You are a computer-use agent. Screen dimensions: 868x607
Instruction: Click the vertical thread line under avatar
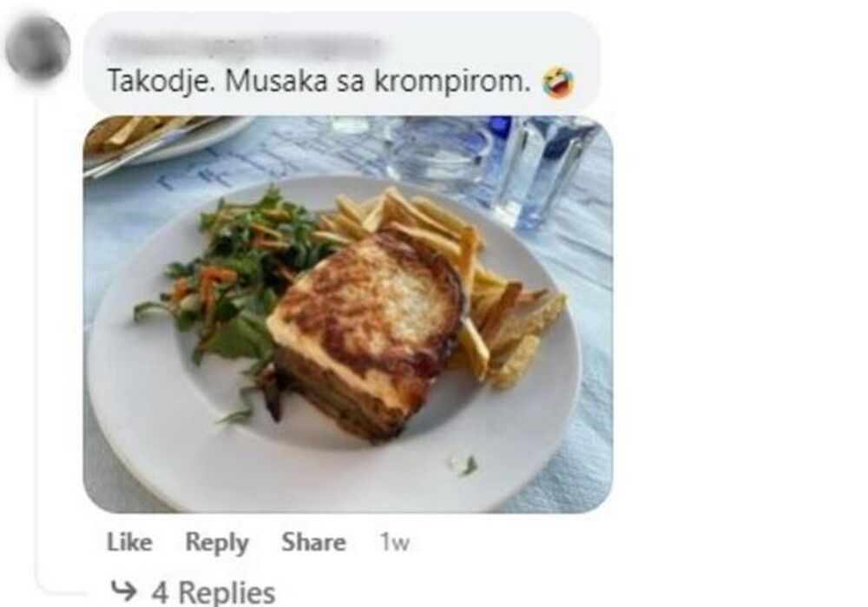click(39, 333)
